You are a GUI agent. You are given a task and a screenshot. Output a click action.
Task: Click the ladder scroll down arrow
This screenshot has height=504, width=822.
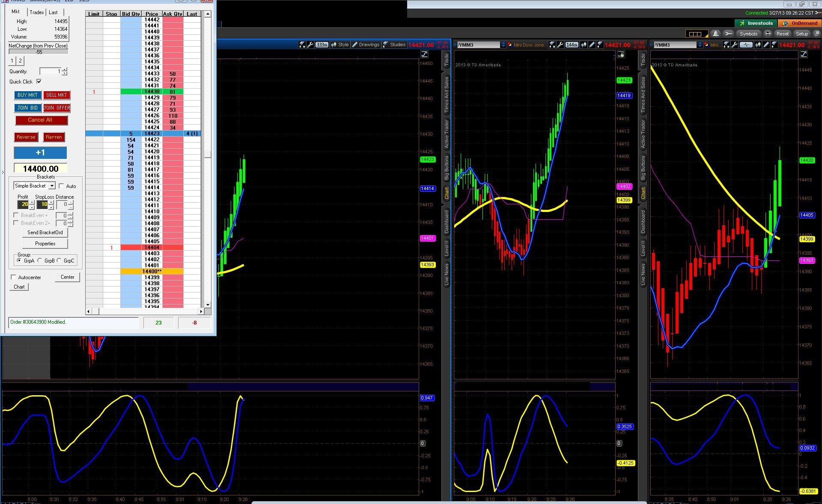(x=208, y=304)
